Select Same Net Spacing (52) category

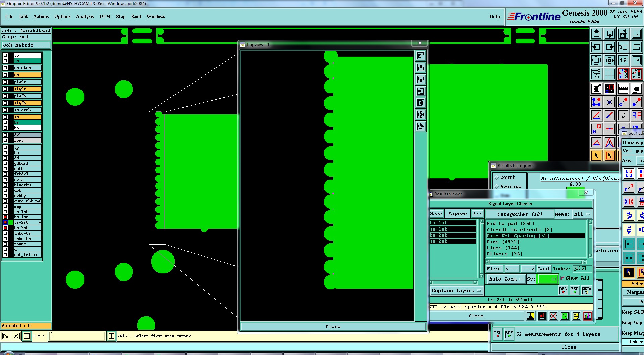click(x=535, y=236)
